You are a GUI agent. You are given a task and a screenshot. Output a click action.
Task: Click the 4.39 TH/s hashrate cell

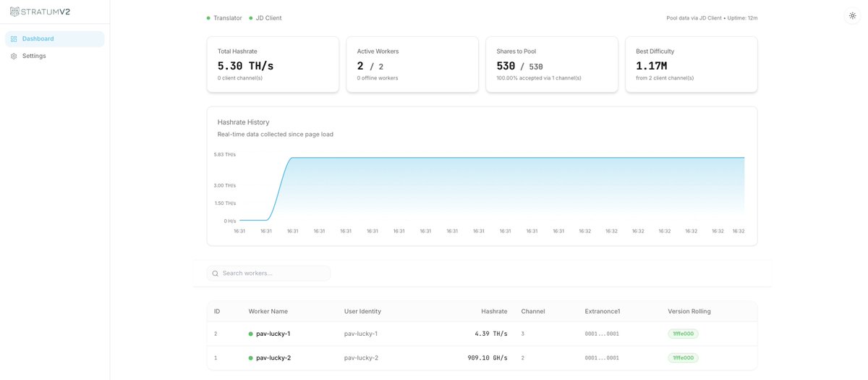491,334
